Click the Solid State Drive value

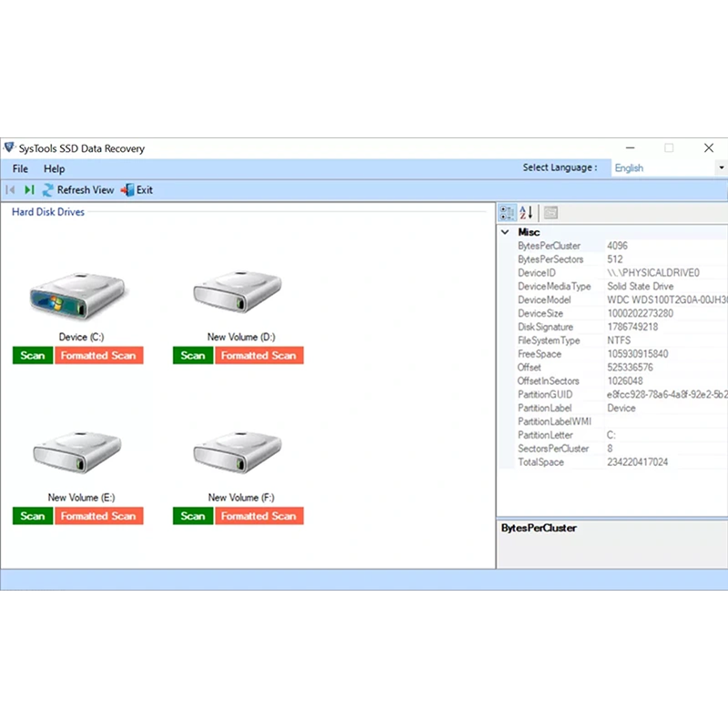[x=641, y=286]
